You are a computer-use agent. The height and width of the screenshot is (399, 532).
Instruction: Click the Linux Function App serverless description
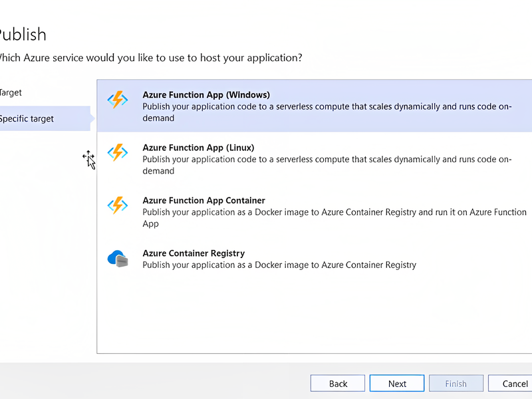coord(327,165)
